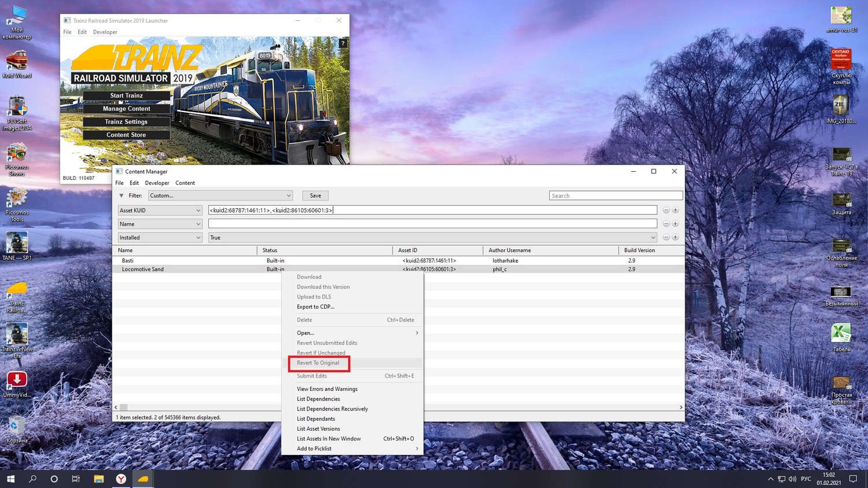Screen dimensions: 868x488
Task: Choose Export to CDP... from the context menu
Action: point(315,307)
